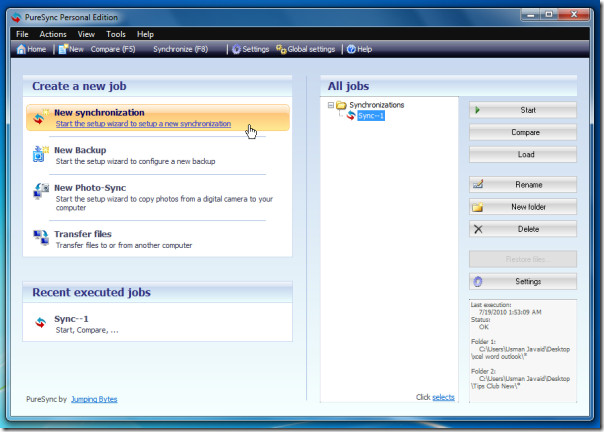Click the New synchronization arrows icon
The image size is (604, 432).
(x=40, y=118)
